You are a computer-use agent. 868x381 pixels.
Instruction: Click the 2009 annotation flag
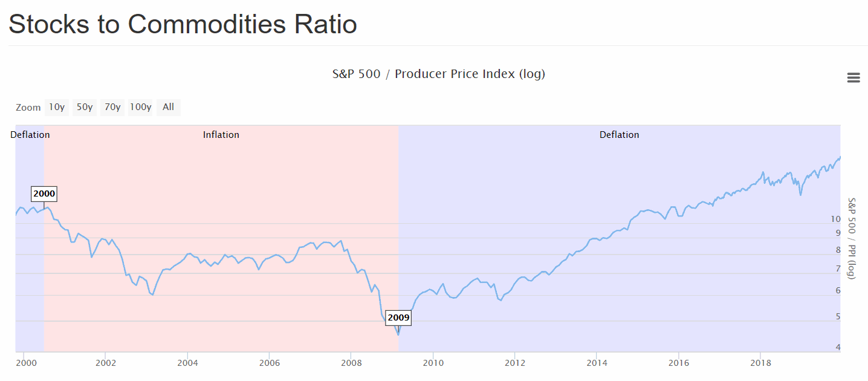398,317
